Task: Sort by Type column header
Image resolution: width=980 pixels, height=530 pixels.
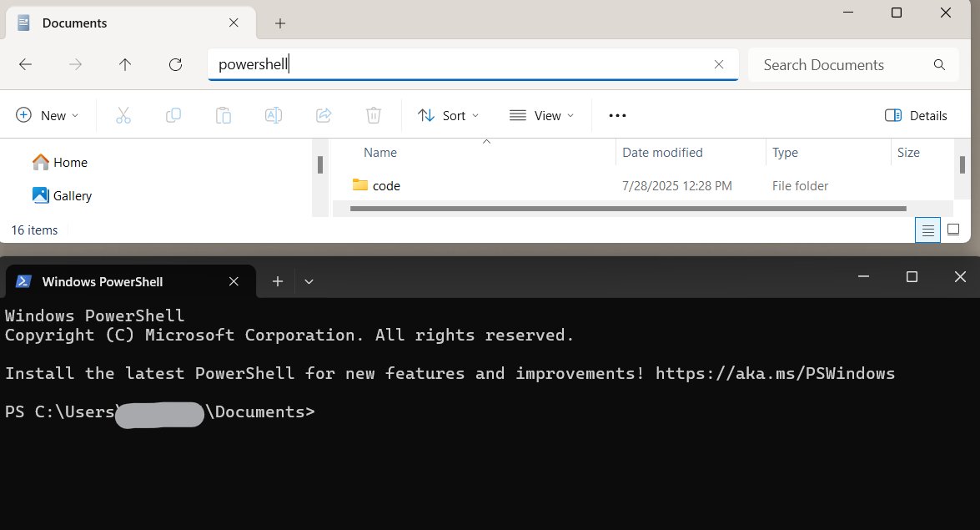Action: point(785,153)
